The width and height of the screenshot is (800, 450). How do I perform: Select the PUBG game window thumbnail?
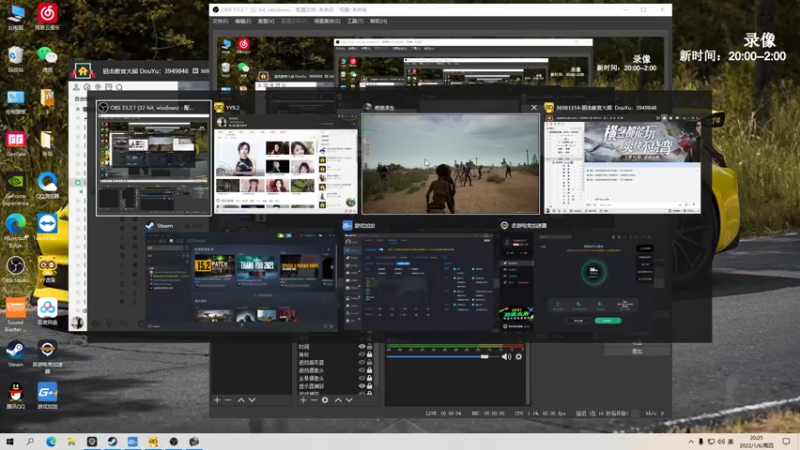click(449, 163)
